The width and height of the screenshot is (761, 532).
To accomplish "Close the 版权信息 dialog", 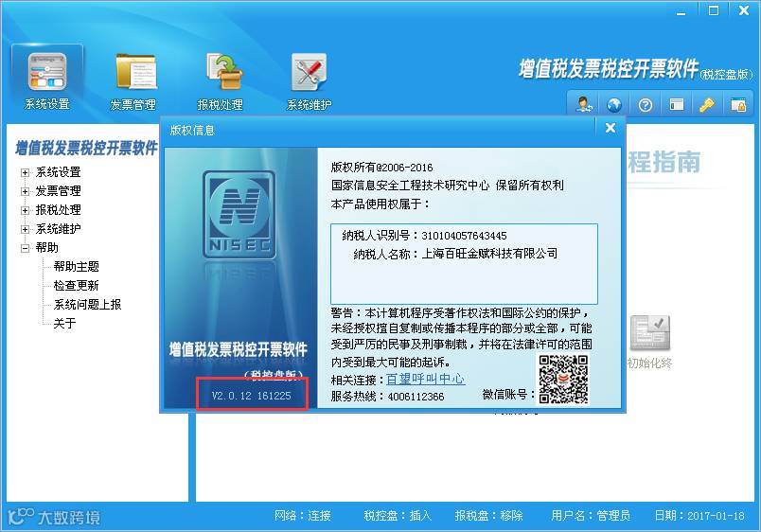I will coord(611,128).
